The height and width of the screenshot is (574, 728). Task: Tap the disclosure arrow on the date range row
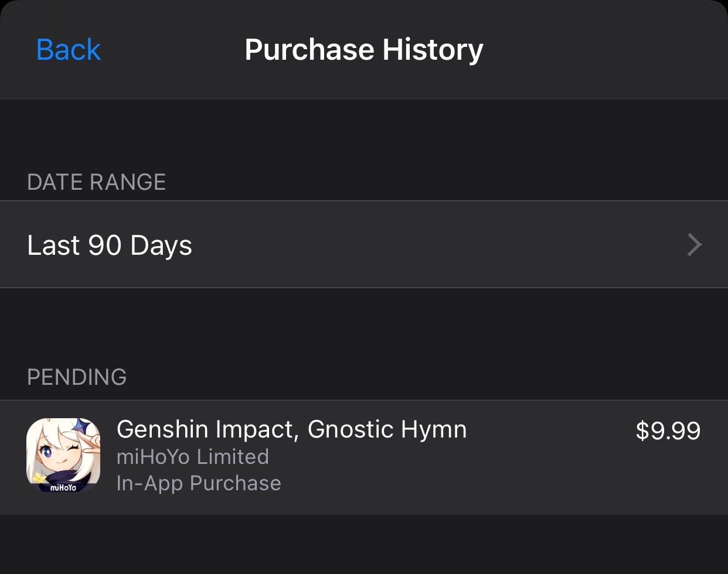tap(694, 245)
